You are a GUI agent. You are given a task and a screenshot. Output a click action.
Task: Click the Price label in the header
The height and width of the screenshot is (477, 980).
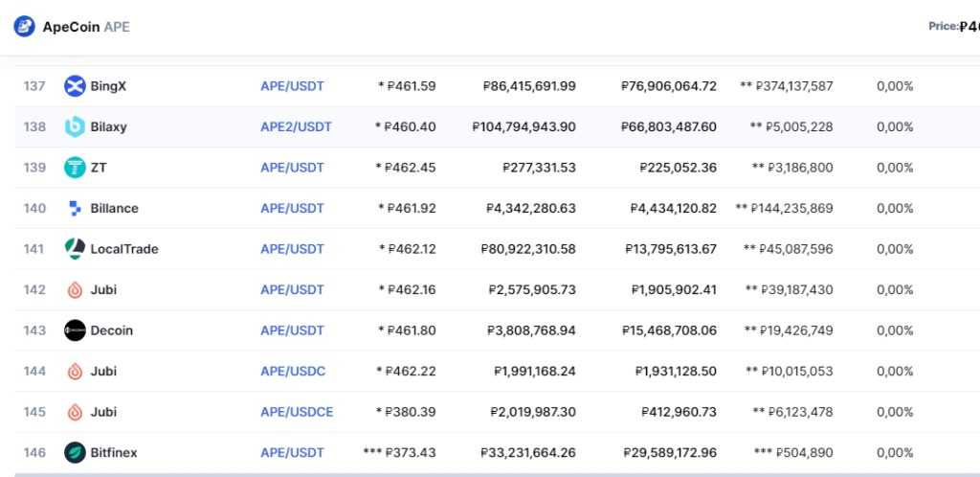[x=943, y=26]
